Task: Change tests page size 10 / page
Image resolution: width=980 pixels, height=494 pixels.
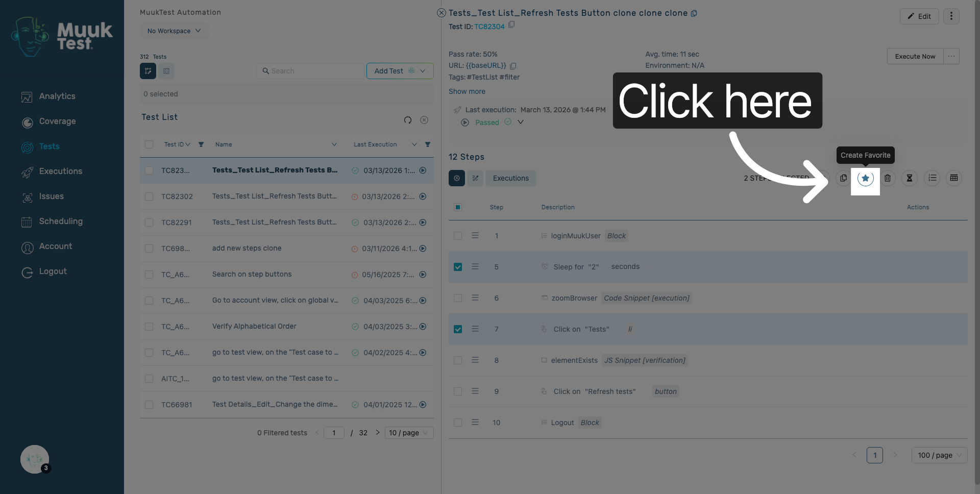Action: click(x=409, y=433)
